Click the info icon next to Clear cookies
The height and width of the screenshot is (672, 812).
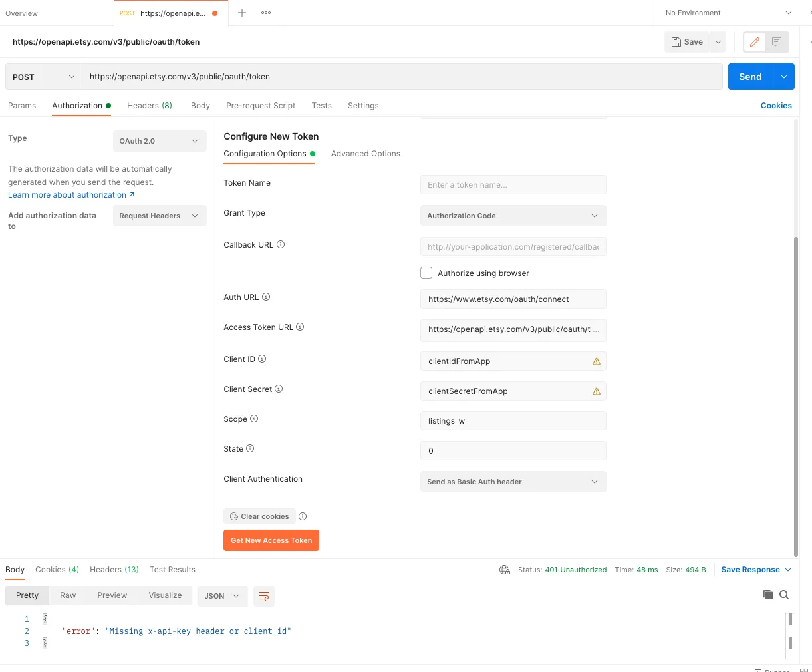tap(303, 516)
